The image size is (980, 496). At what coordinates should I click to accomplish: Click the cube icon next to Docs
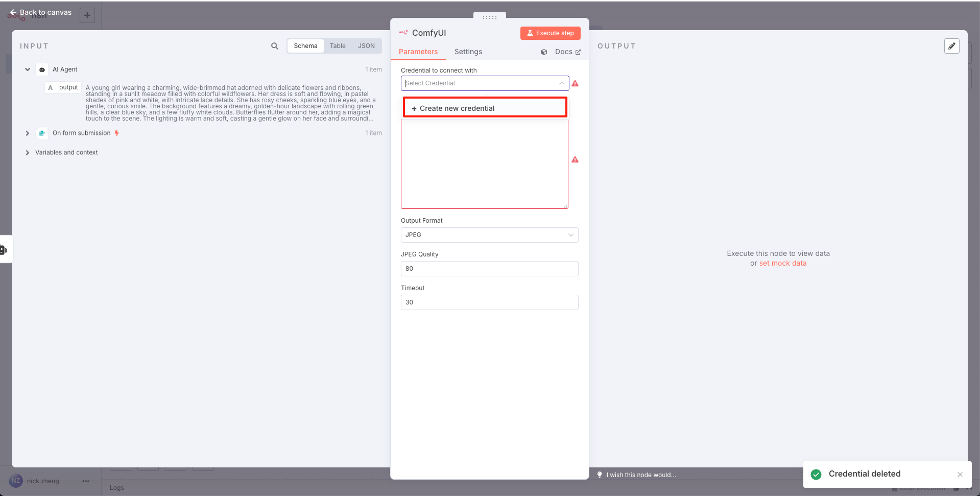(x=544, y=52)
